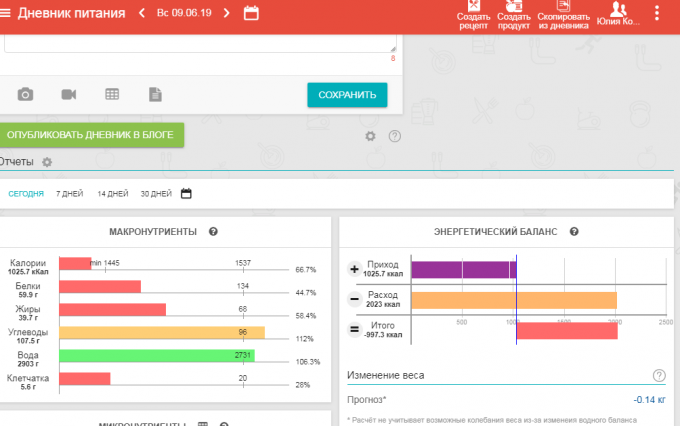Open the three-dot overflow menu

657,14
